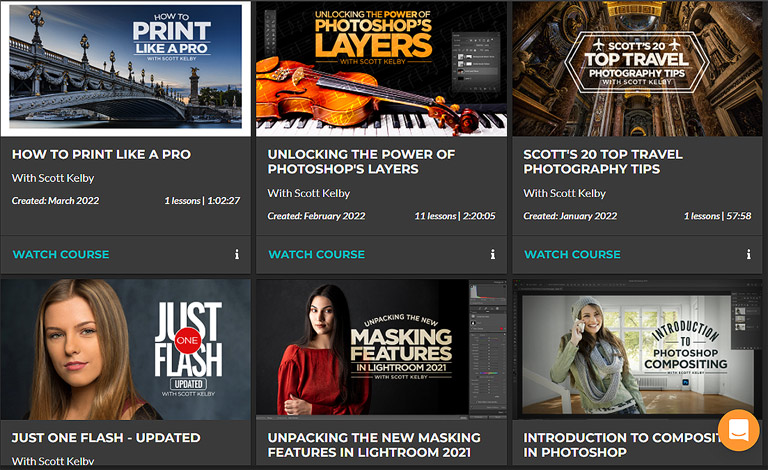Click 'With Scott Kelby' under Just One Flash
This screenshot has height=470, width=768.
(53, 461)
